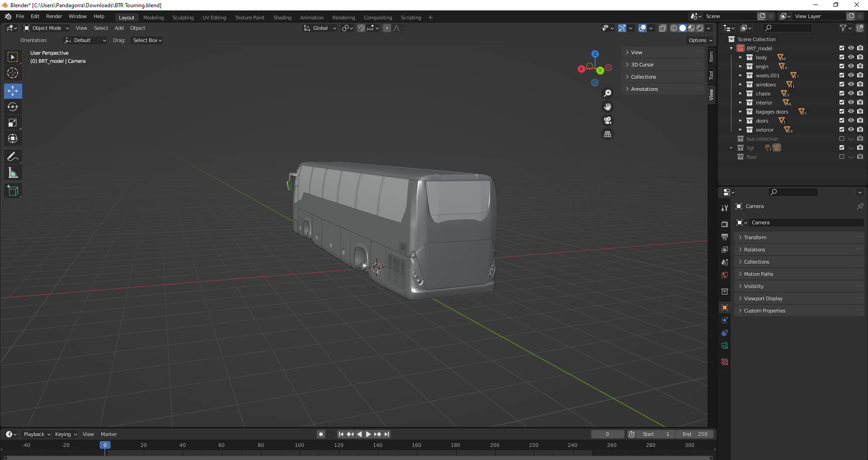
Task: Select the Scale tool
Action: tap(13, 123)
